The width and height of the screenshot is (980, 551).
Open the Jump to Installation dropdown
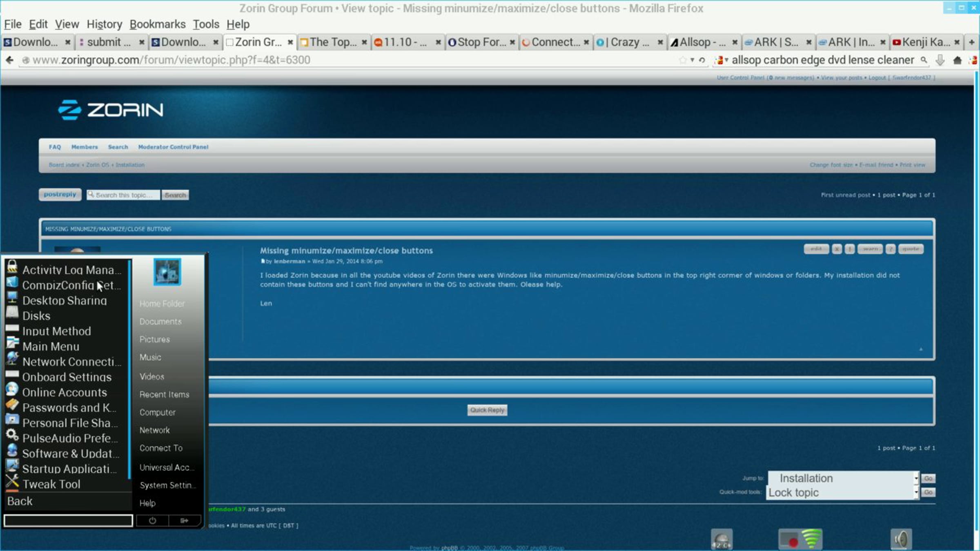(x=843, y=478)
